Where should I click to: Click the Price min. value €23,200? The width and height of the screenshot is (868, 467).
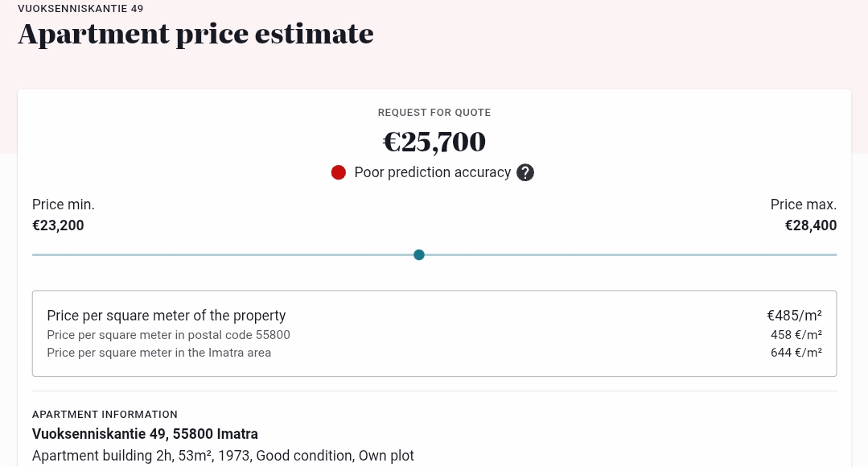(x=58, y=225)
